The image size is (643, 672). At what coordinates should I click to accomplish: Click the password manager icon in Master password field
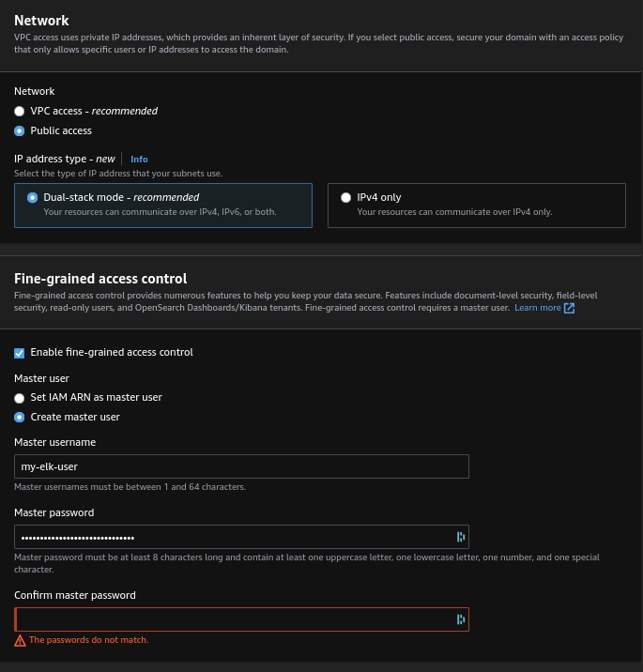click(460, 537)
